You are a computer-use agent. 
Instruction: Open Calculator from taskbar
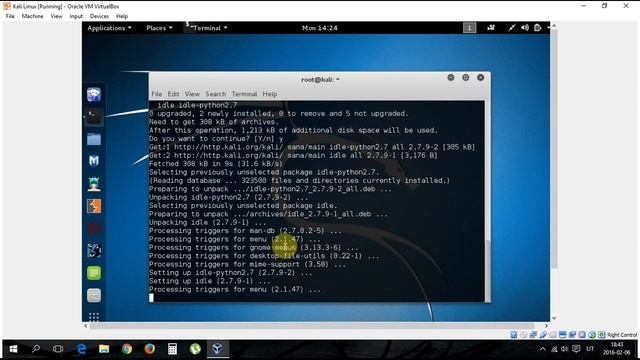[x=172, y=349]
